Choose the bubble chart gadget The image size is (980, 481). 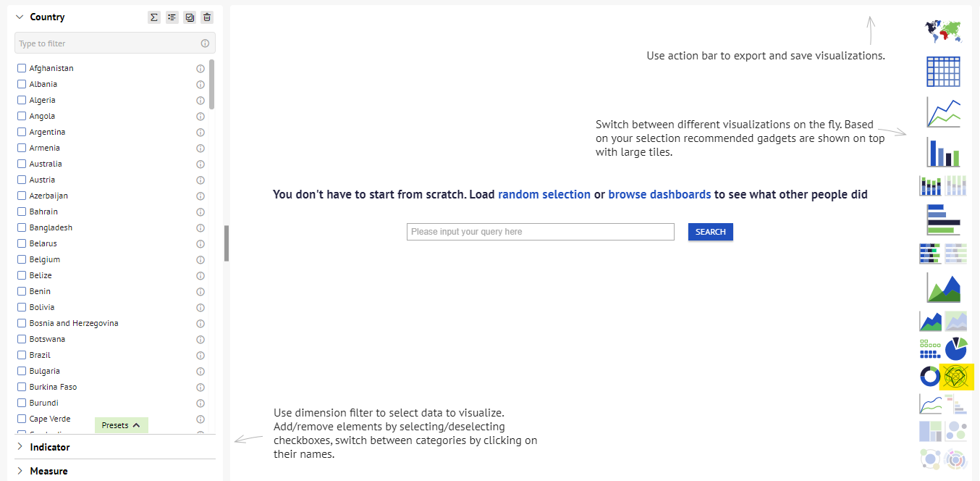pyautogui.click(x=956, y=431)
